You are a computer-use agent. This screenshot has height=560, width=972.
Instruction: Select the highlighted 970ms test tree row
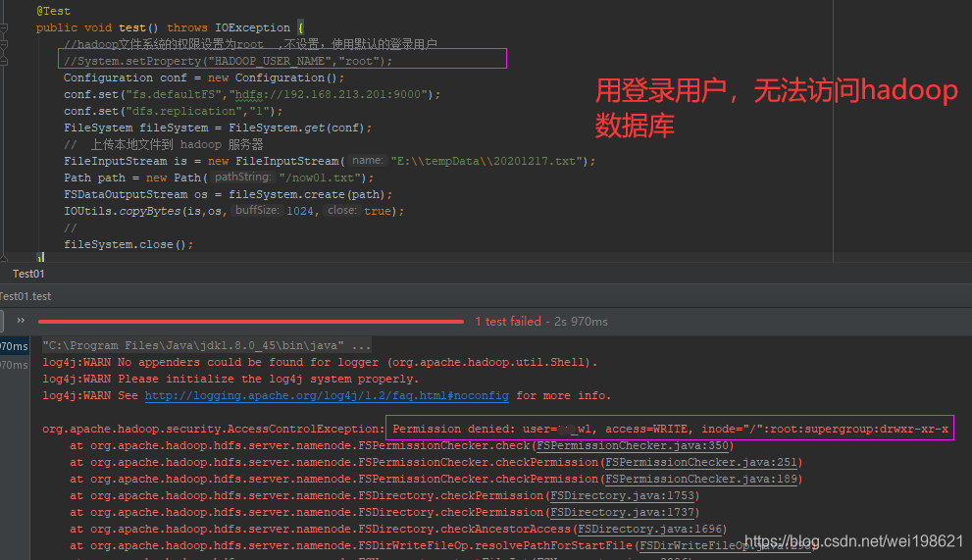pos(15,346)
